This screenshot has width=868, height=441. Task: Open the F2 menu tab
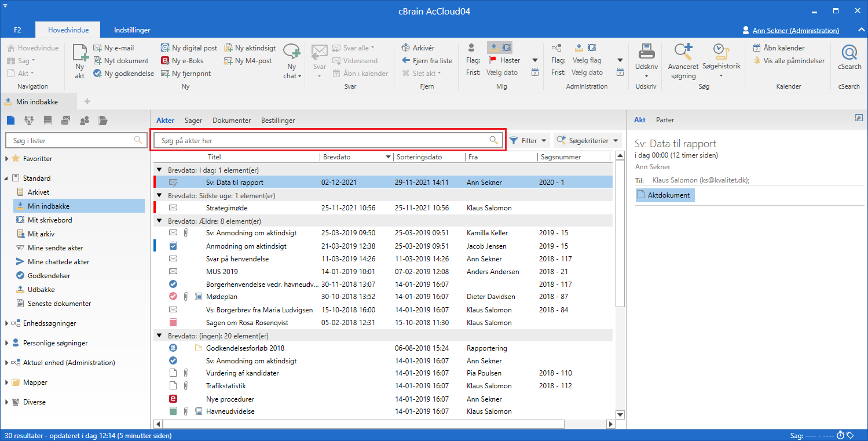coord(17,30)
